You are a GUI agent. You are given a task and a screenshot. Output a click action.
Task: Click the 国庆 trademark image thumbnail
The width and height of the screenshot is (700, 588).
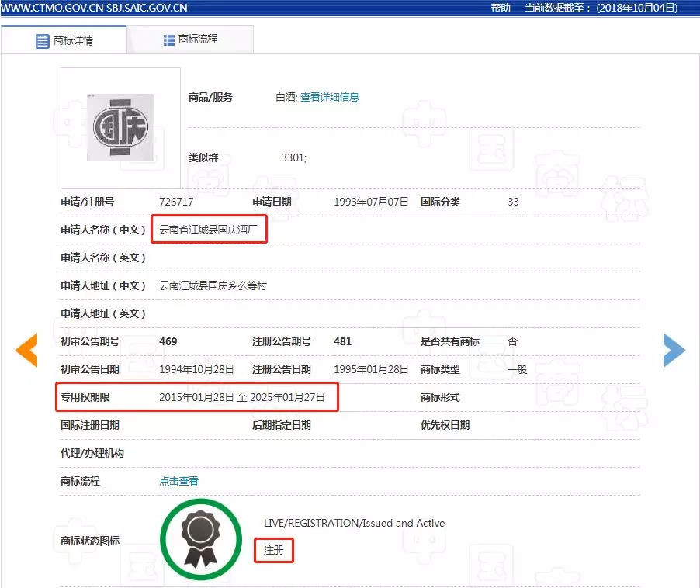pyautogui.click(x=120, y=128)
